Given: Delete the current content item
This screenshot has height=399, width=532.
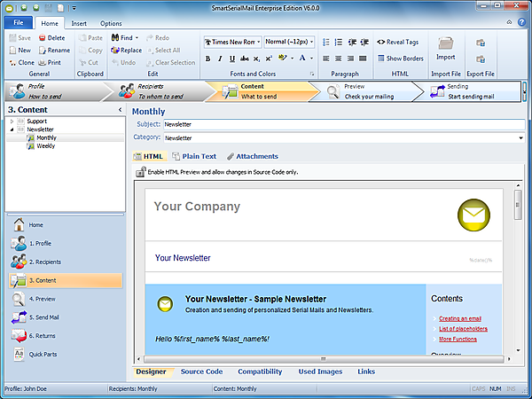Looking at the screenshot, I should coord(51,38).
